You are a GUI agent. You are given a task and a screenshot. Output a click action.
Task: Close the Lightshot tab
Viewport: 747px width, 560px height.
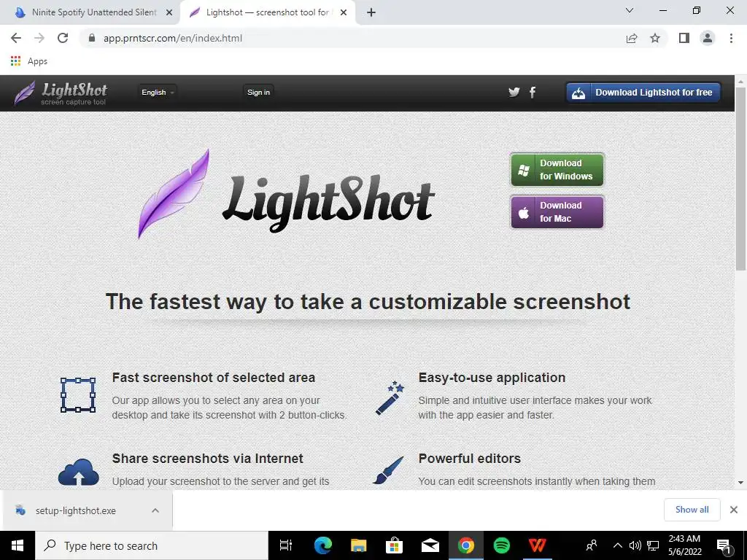point(344,13)
